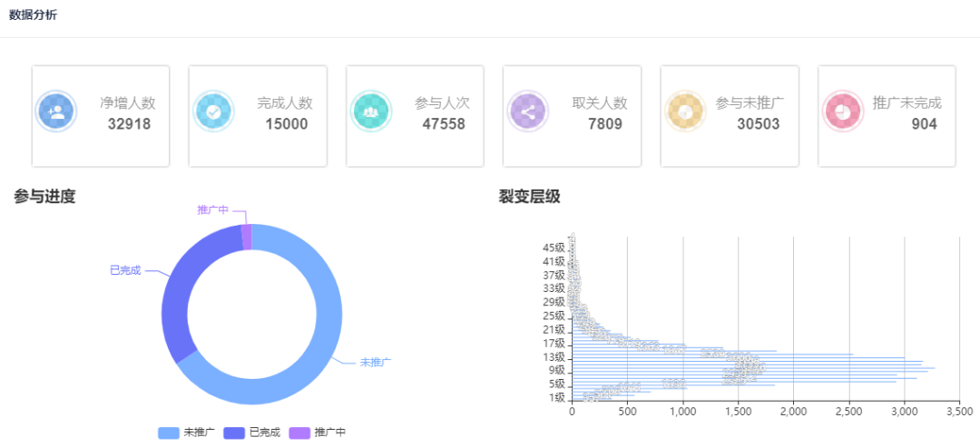Click the 取关人数 share icon
The width and height of the screenshot is (980, 447).
click(x=527, y=112)
